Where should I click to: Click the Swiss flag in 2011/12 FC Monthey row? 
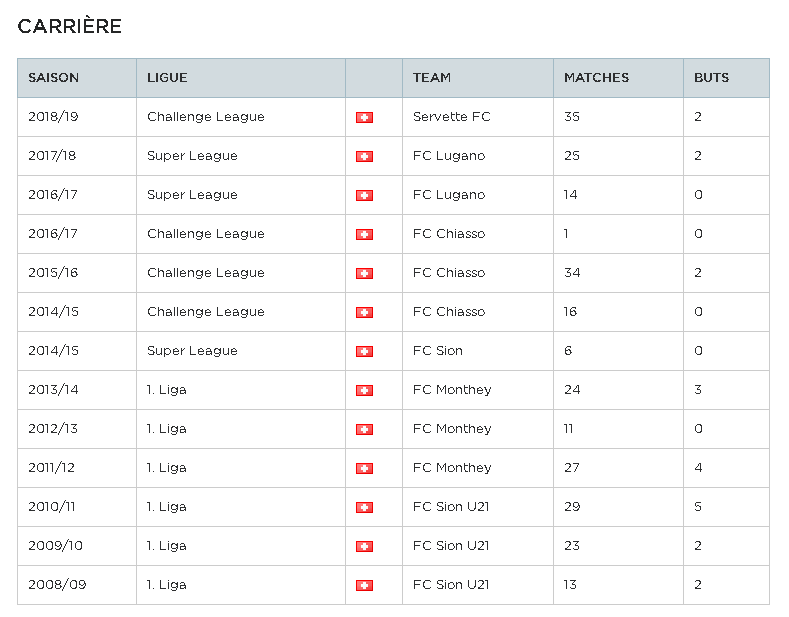[364, 469]
